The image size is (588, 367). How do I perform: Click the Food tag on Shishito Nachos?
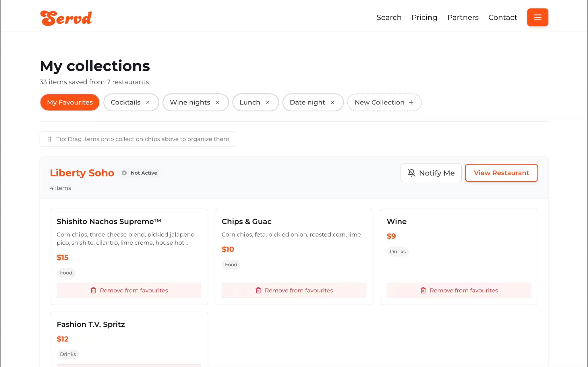[x=66, y=273]
